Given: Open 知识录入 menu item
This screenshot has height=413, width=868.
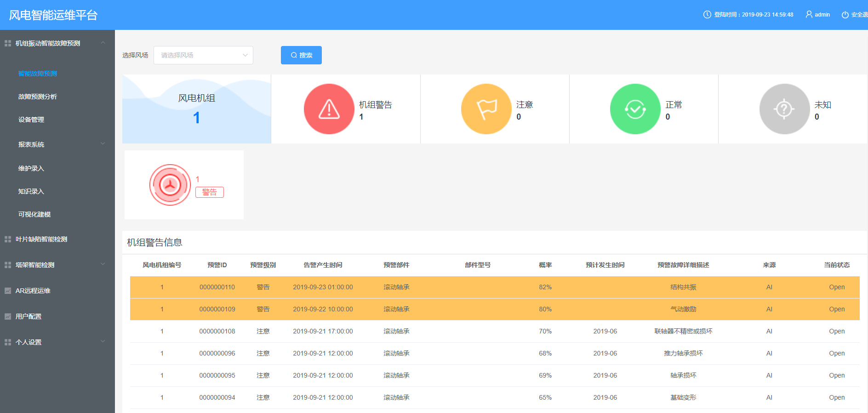Looking at the screenshot, I should [x=31, y=191].
